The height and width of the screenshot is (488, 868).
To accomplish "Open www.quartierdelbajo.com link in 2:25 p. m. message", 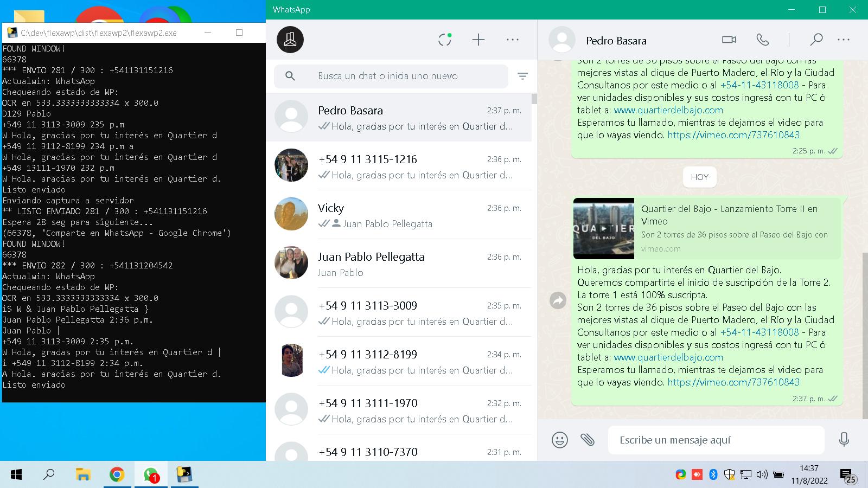I will tap(668, 110).
